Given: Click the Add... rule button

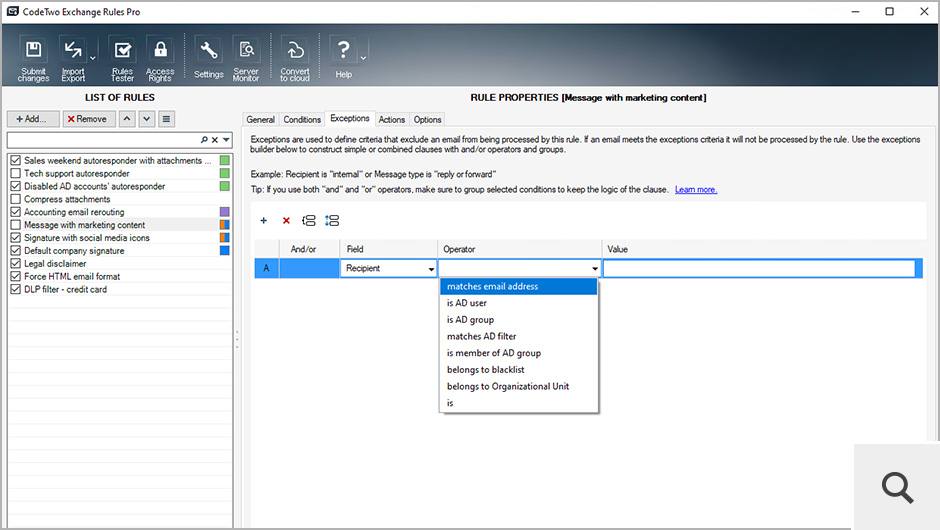Looking at the screenshot, I should tap(33, 119).
